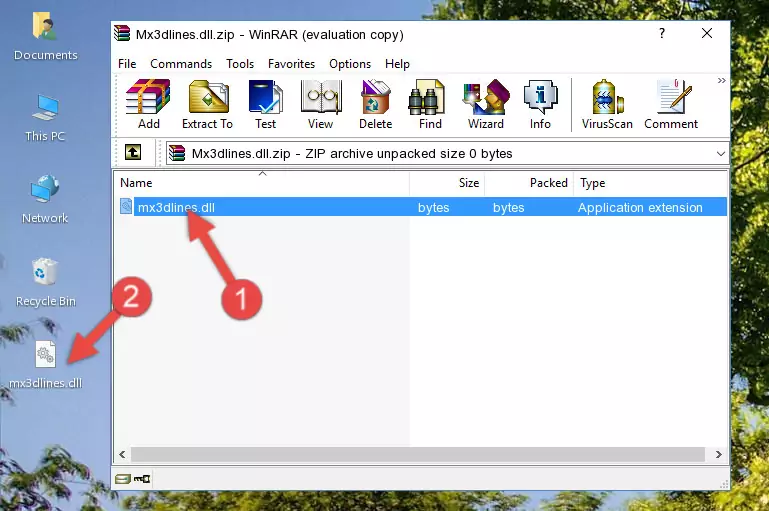The height and width of the screenshot is (511, 769).
Task: Select the mx3dlines.dll desktop file
Action: click(46, 365)
